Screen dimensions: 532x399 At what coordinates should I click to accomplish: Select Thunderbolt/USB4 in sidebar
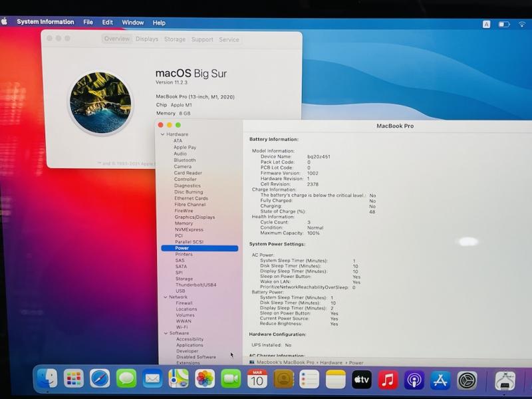click(196, 285)
